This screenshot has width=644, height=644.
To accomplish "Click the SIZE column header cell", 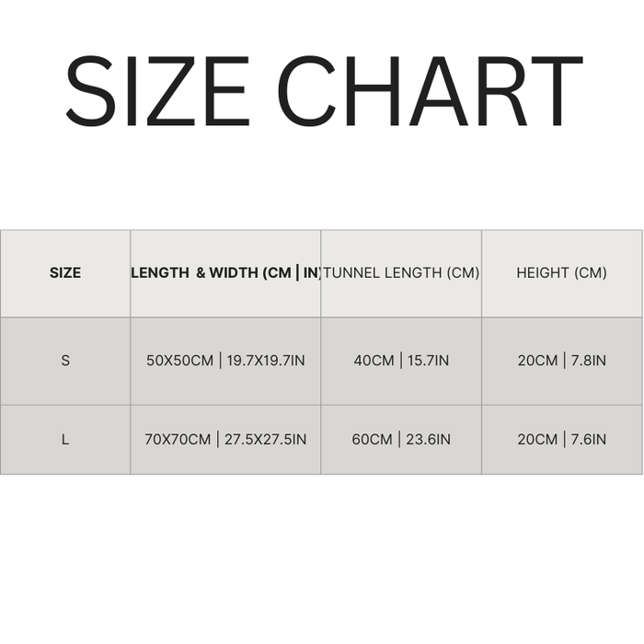I will tap(65, 273).
